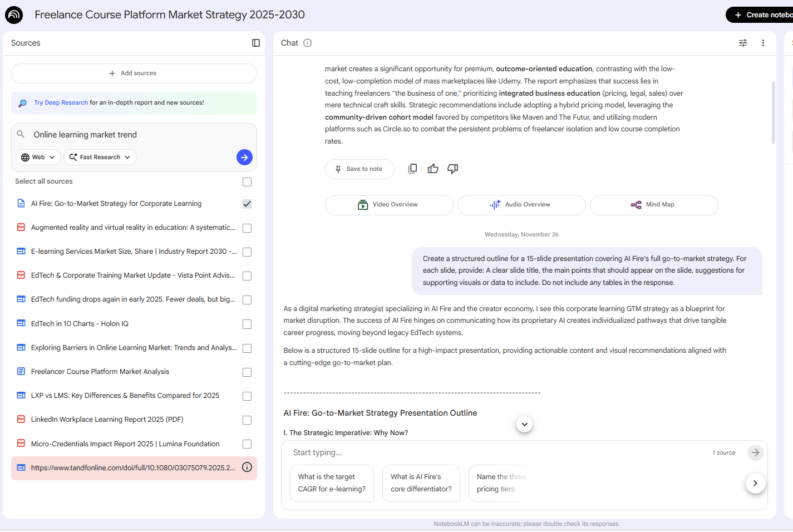Click the thumbs down icon
Screen dimensions: 793x532
pos(453,169)
